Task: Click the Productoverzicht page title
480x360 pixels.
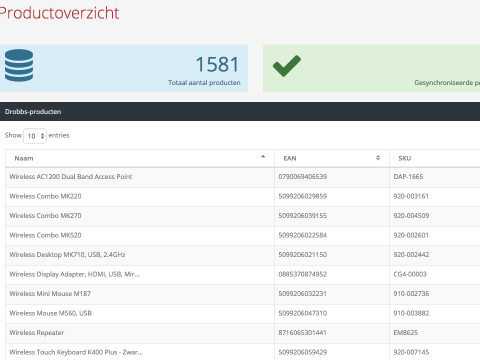Action: tap(59, 13)
